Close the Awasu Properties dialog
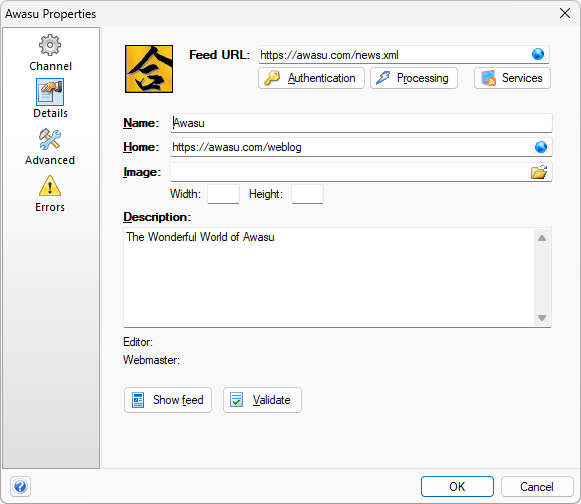Screen dimensions: 581x504 click(x=565, y=13)
